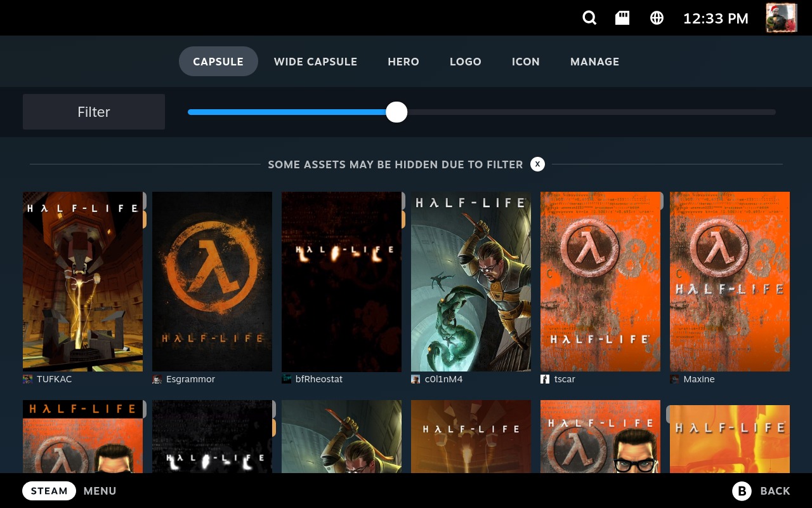Image resolution: width=812 pixels, height=508 pixels.
Task: Open the HERO artwork tab
Action: (x=403, y=62)
